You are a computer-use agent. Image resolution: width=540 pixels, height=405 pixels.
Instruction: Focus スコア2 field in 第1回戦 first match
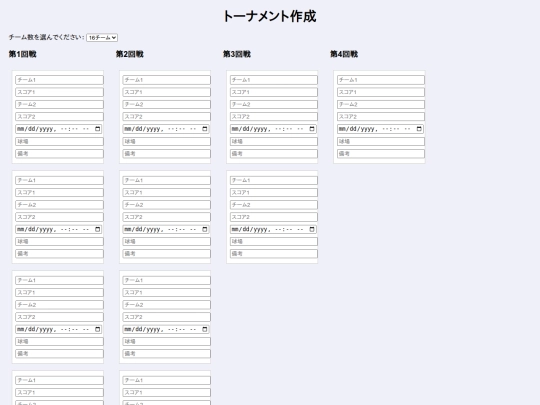[59, 117]
